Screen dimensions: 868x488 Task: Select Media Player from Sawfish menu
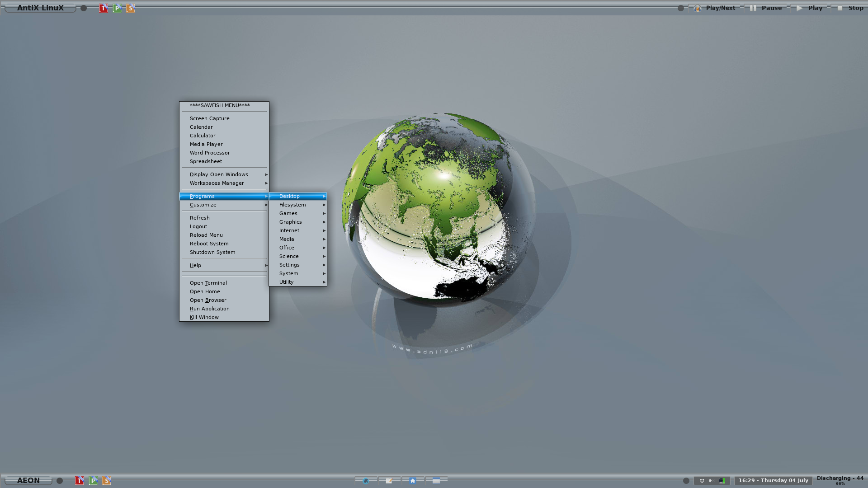pos(224,144)
